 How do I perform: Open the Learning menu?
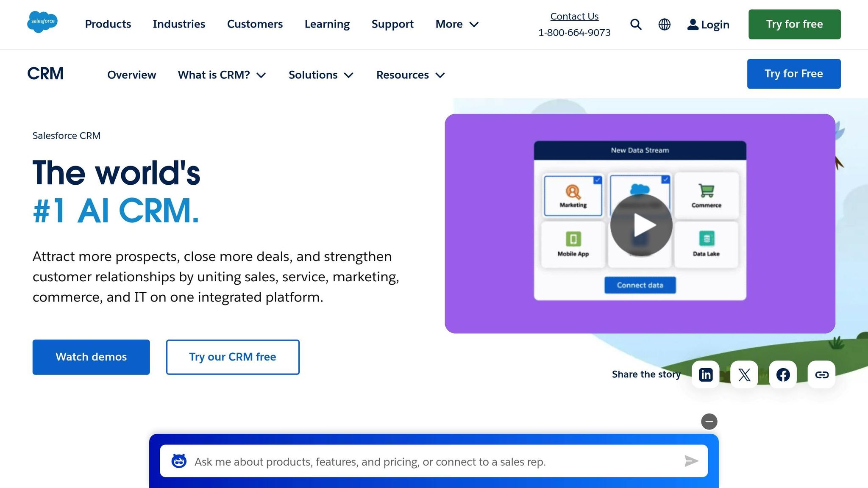pos(327,24)
